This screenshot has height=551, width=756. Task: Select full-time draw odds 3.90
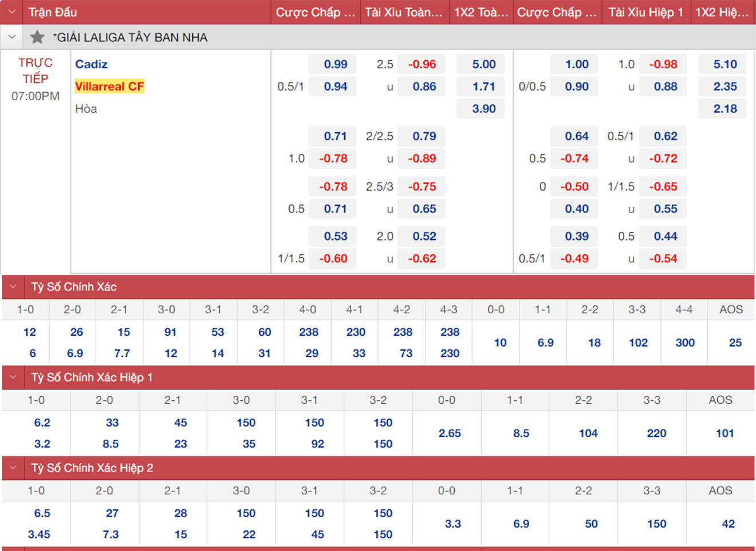483,109
